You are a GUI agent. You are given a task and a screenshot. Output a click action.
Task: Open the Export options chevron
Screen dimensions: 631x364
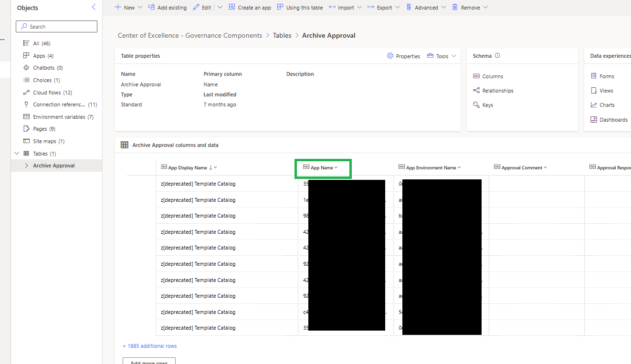pyautogui.click(x=398, y=7)
